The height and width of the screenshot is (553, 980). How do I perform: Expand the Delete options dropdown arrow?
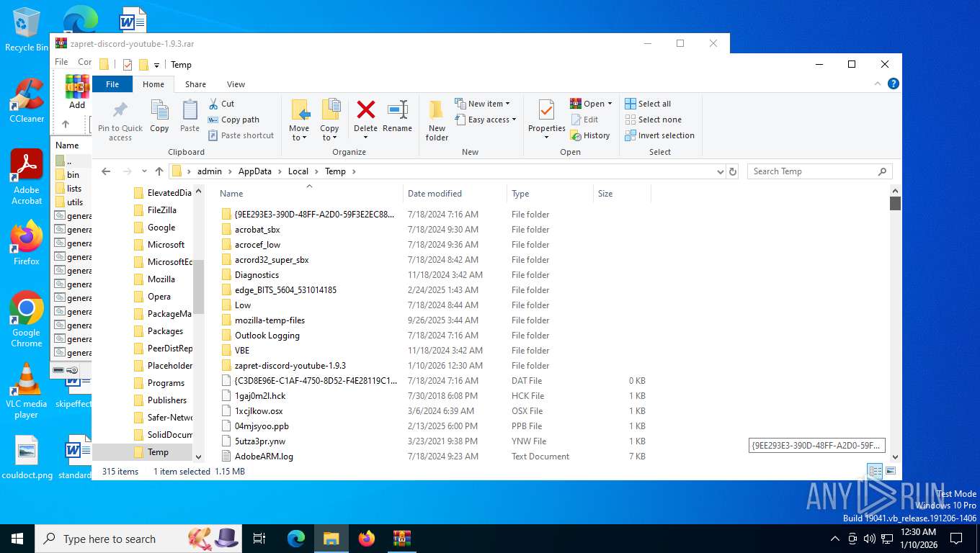365,138
